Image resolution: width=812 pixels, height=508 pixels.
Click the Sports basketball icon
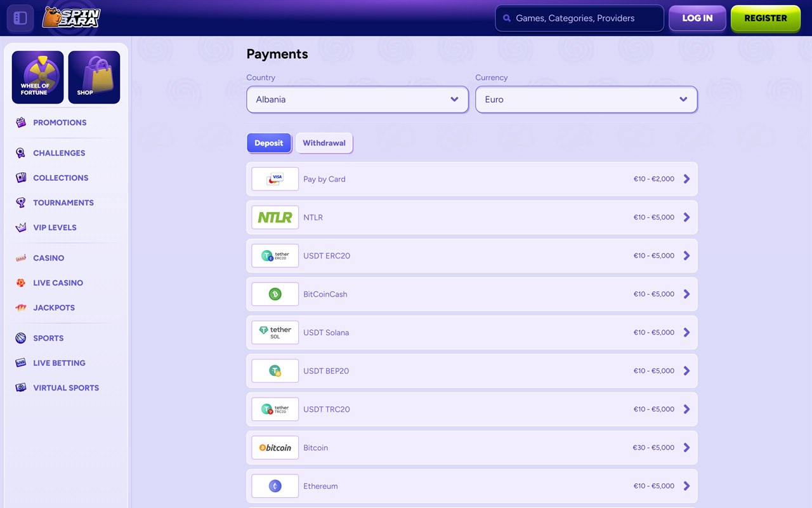point(21,338)
